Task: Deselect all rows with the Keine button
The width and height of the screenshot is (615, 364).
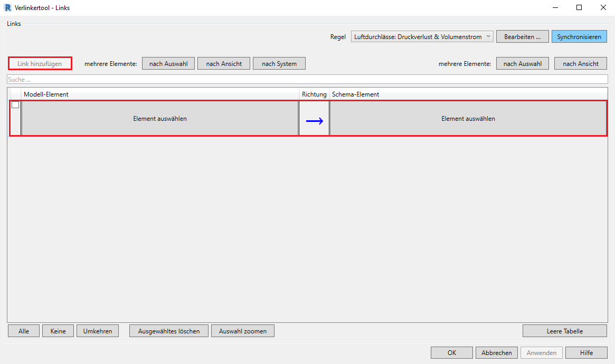Action: [58, 331]
